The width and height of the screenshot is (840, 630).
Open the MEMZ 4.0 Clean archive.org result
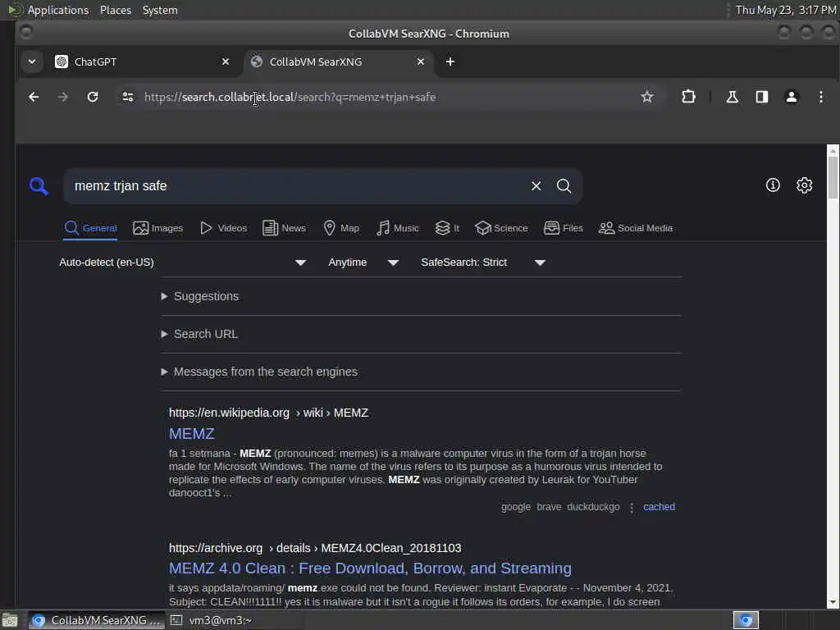(370, 568)
